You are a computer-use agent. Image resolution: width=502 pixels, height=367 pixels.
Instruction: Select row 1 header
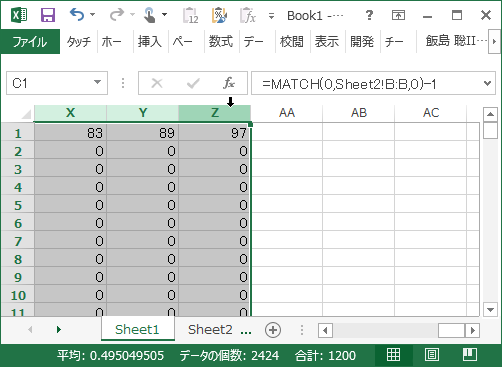[18, 133]
